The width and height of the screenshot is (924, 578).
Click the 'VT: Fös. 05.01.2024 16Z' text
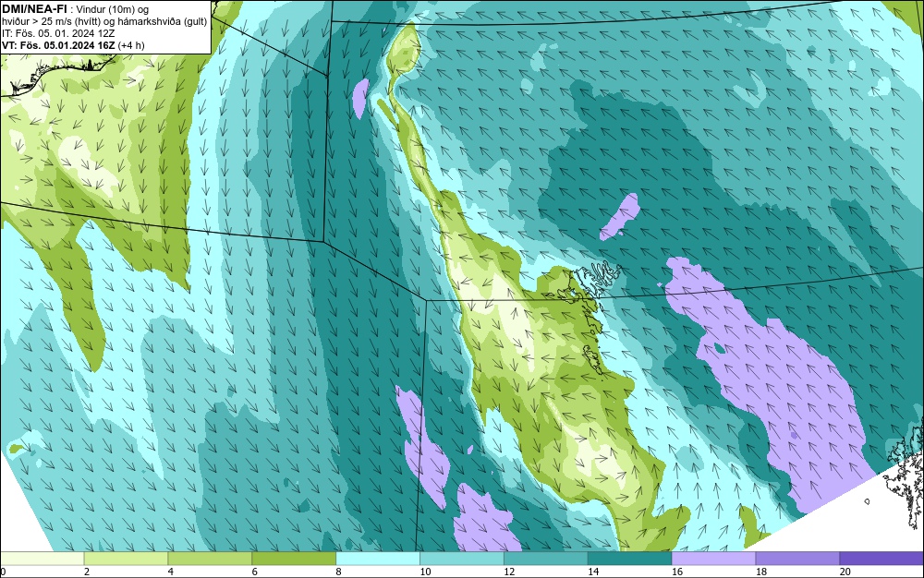tap(58, 44)
